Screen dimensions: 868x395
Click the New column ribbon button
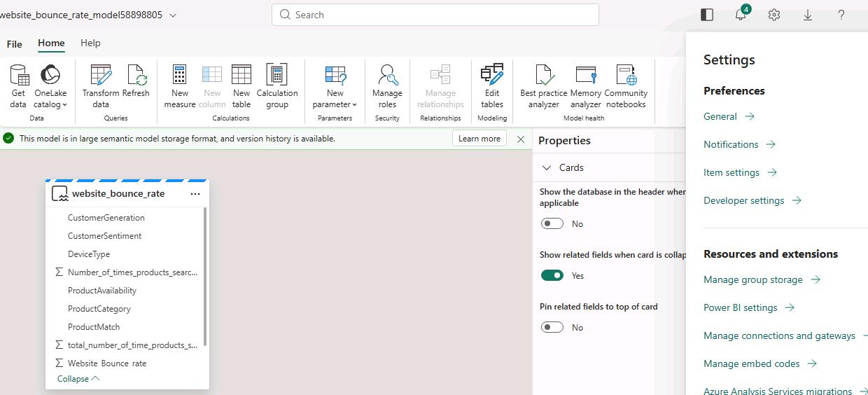pyautogui.click(x=212, y=86)
